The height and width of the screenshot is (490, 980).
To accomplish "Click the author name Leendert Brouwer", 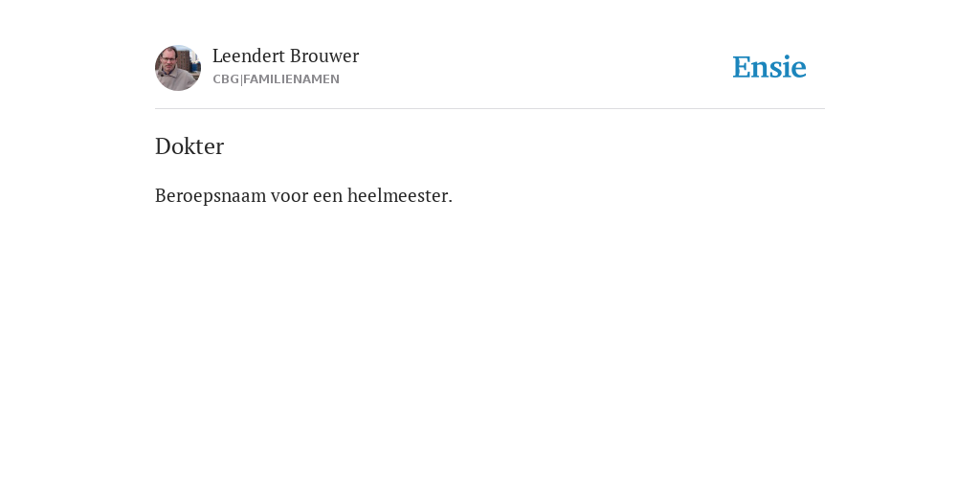I will click(285, 56).
